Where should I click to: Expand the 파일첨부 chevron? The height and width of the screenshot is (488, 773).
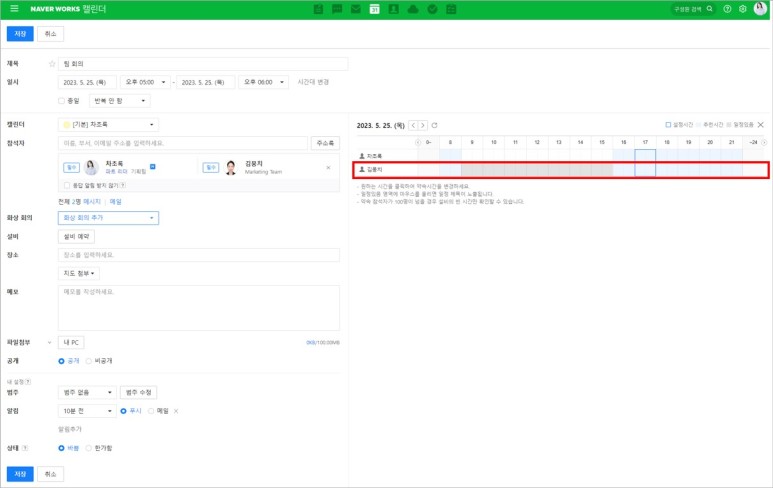point(49,343)
